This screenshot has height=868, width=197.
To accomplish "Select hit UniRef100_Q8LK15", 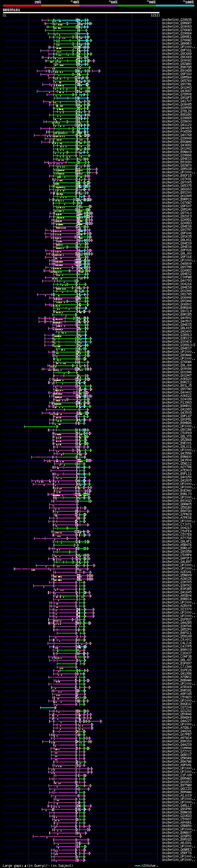I will pos(177,328).
